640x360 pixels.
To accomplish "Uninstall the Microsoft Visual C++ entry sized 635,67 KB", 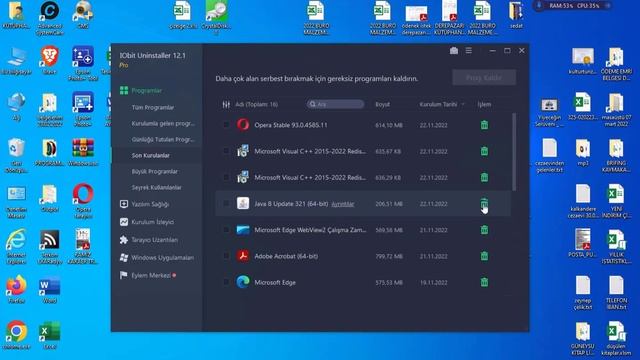I will [x=484, y=151].
